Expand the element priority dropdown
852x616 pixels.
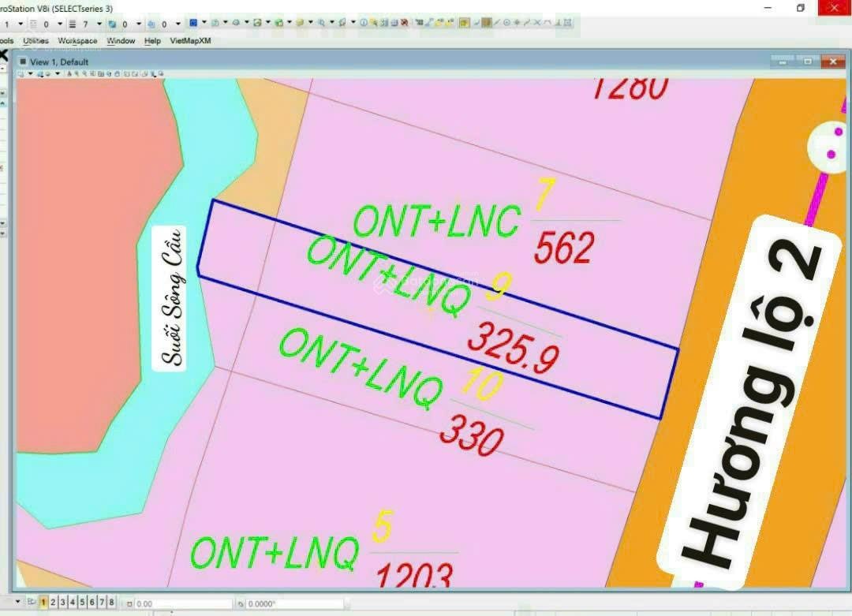(178, 24)
